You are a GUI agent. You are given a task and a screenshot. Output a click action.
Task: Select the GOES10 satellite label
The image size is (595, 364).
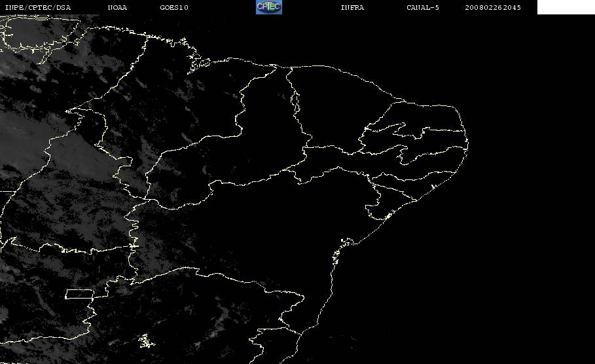[174, 7]
